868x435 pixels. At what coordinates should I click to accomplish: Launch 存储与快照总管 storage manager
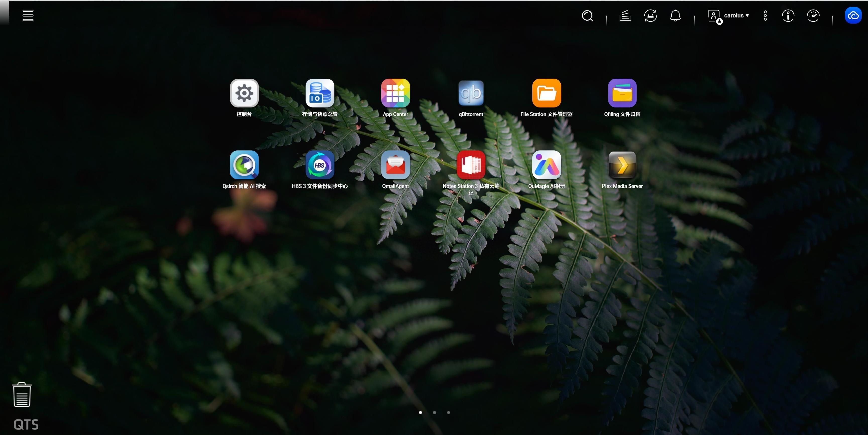pos(319,93)
